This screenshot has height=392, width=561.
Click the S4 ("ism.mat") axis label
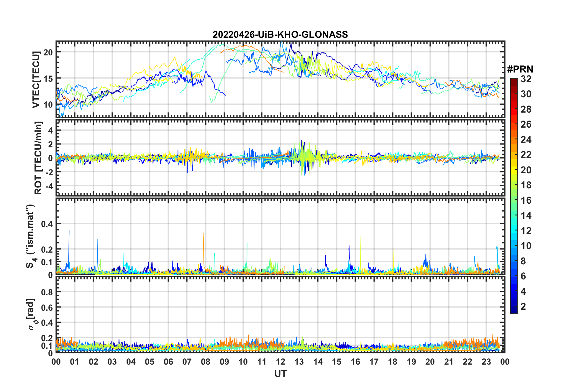click(31, 236)
